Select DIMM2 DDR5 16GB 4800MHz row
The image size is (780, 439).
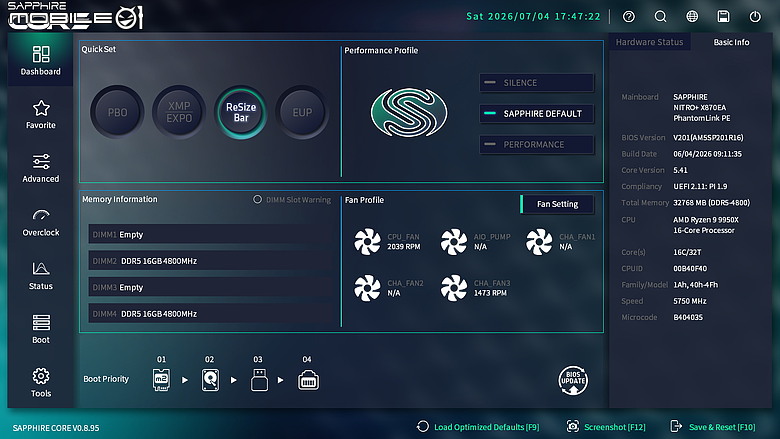point(211,261)
